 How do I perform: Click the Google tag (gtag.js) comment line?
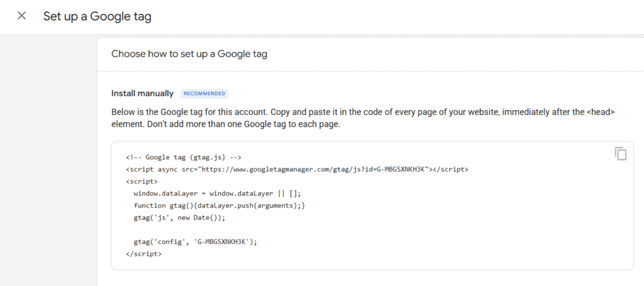point(184,157)
